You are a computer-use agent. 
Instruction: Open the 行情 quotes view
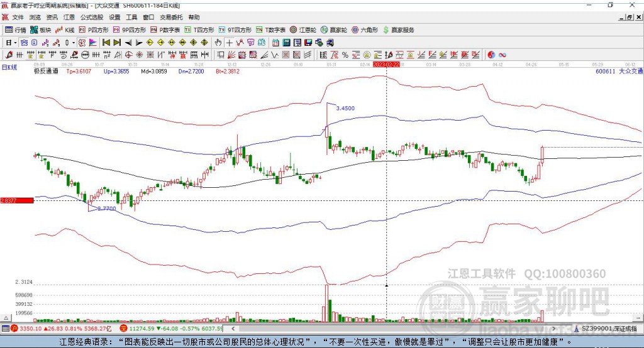[x=16, y=30]
